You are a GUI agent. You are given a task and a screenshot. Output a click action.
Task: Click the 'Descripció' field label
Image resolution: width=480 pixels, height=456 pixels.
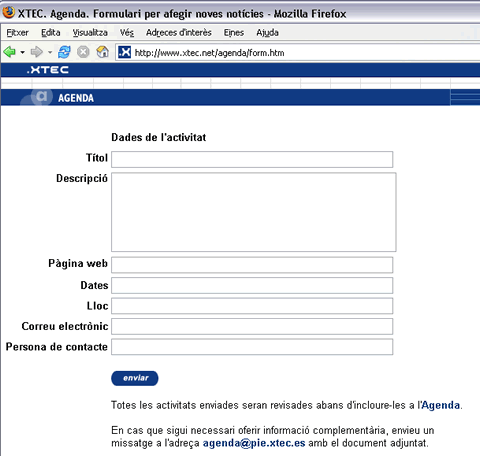tap(82, 178)
